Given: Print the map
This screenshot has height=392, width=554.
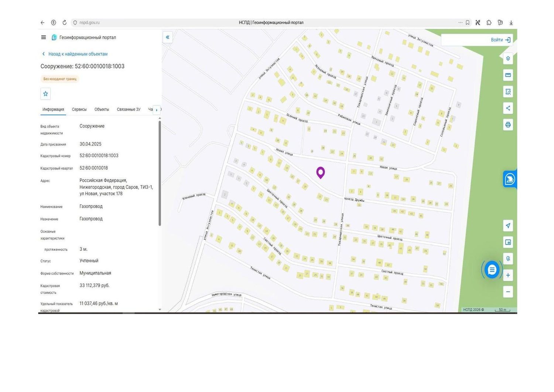Looking at the screenshot, I should coord(508,125).
